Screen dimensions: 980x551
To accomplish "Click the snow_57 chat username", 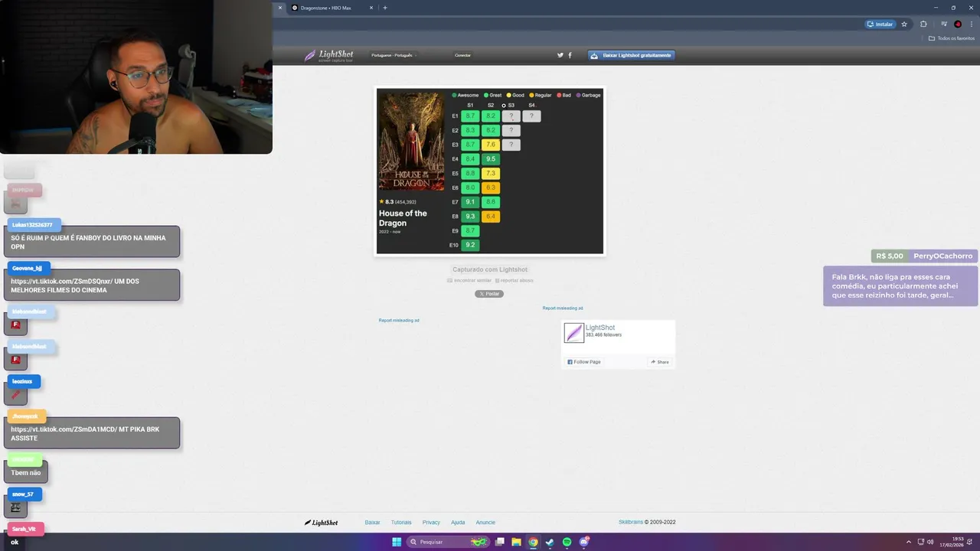I will coord(23,494).
